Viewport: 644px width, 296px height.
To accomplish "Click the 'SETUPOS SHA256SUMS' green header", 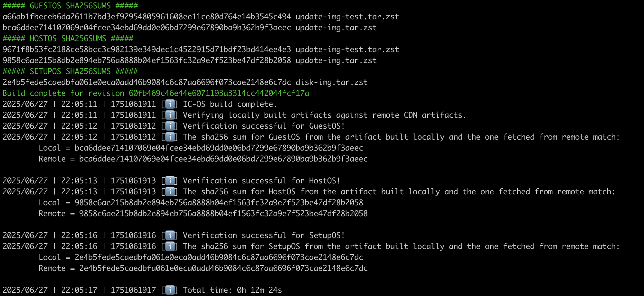I will click(70, 71).
